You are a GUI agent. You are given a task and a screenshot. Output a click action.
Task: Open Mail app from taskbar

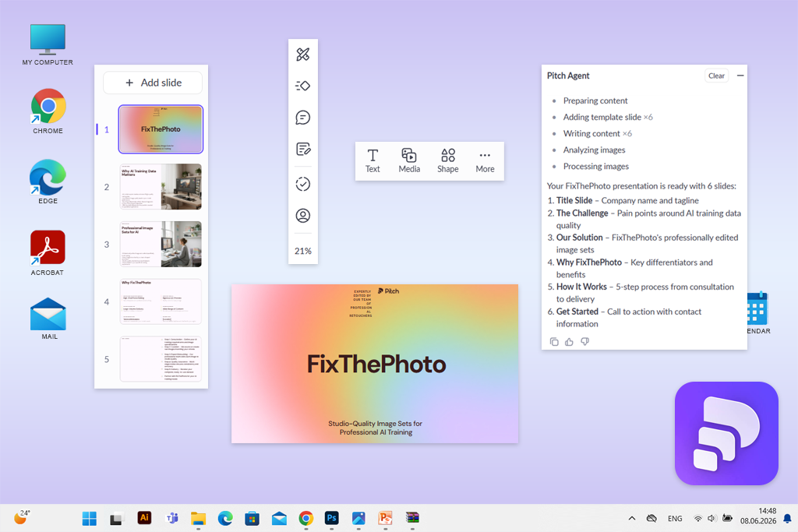(x=279, y=518)
